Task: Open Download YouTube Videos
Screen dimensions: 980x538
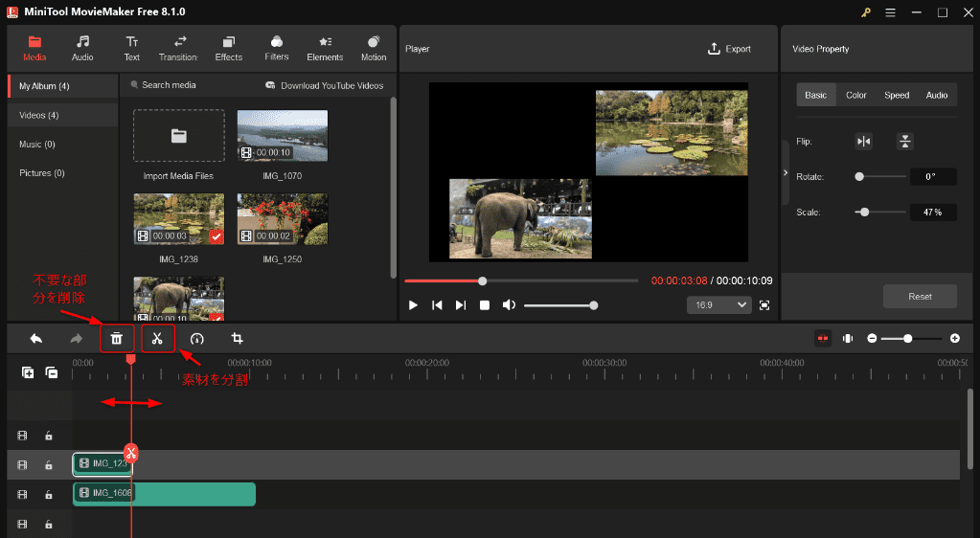Action: pos(325,85)
